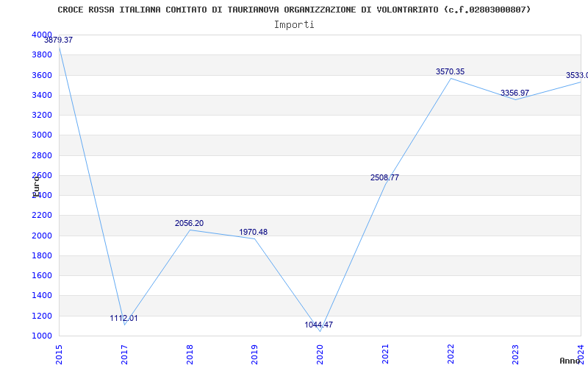The width and height of the screenshot is (588, 368).
Task: Click the y-axis value 4000
Action: click(42, 35)
